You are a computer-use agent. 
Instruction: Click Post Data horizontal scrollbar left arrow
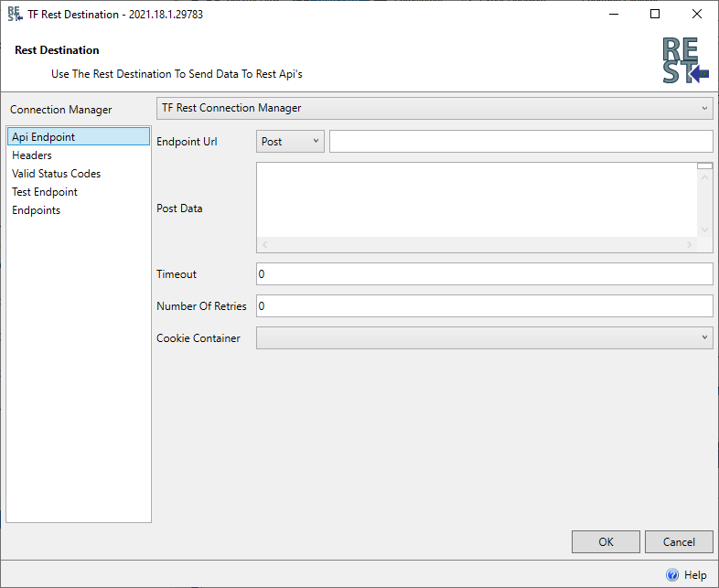click(x=264, y=245)
